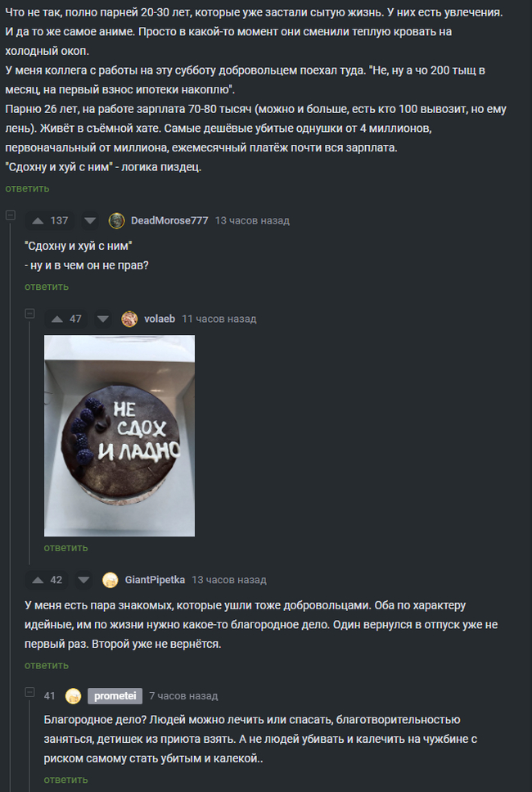Collapse volaeb's reply branch

(x=29, y=315)
